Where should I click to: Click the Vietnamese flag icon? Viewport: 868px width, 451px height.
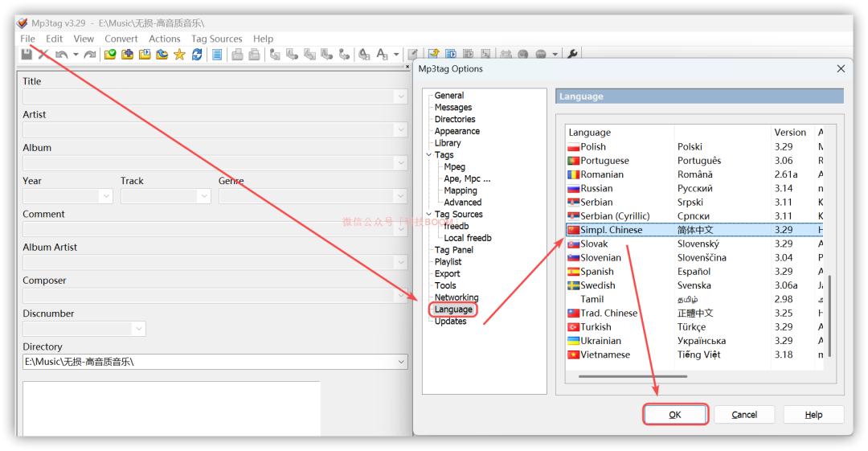(574, 355)
